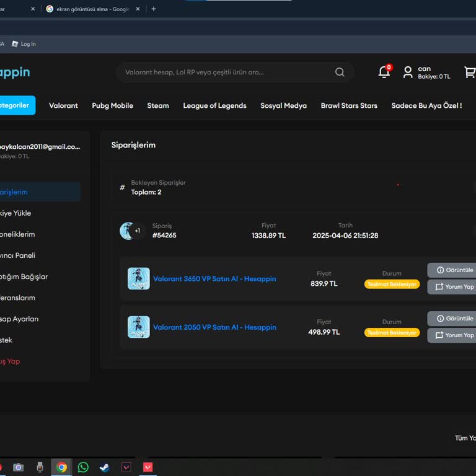Open Yaptığım Bağışlar in the sidebar
Viewport: 476px width, 476px height.
click(24, 276)
